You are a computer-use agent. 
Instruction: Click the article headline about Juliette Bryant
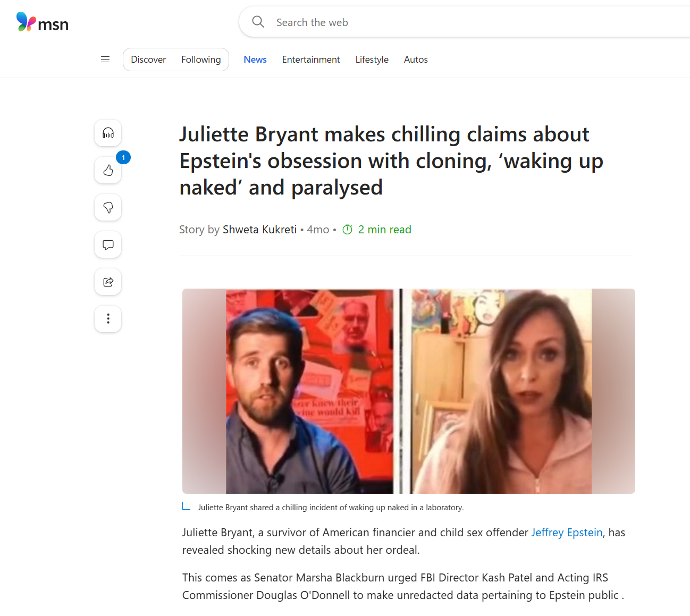pos(391,161)
